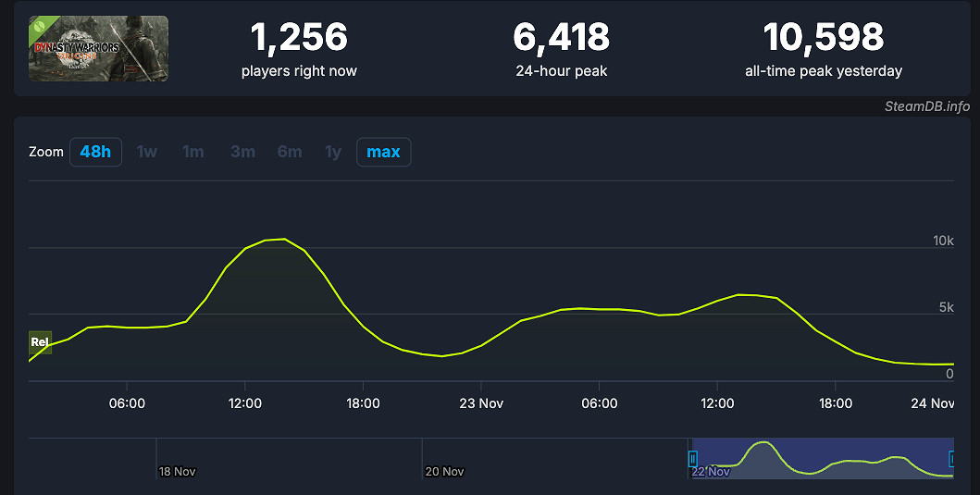Click the right navigator range handle
The image size is (980, 495).
coord(951,458)
